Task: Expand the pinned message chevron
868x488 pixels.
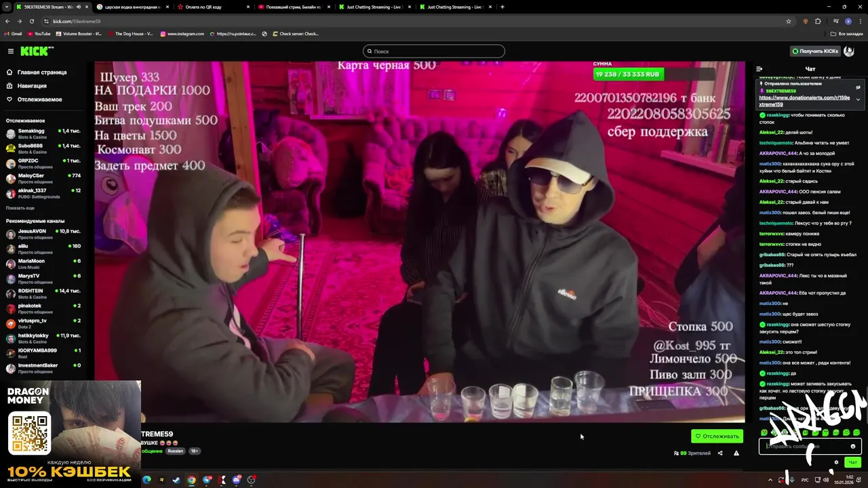Action: point(858,100)
